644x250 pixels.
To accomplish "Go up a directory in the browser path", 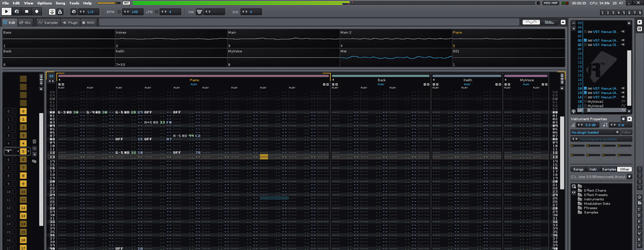I will (x=630, y=176).
